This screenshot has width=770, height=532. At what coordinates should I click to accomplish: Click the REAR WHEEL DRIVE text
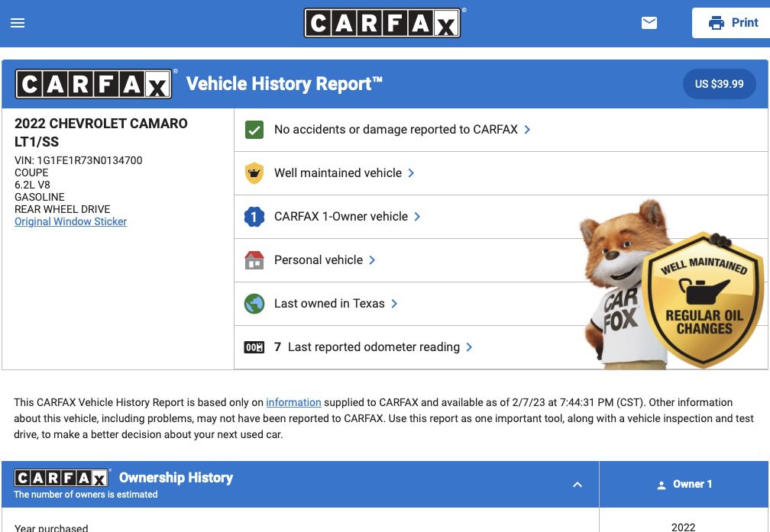tap(63, 209)
